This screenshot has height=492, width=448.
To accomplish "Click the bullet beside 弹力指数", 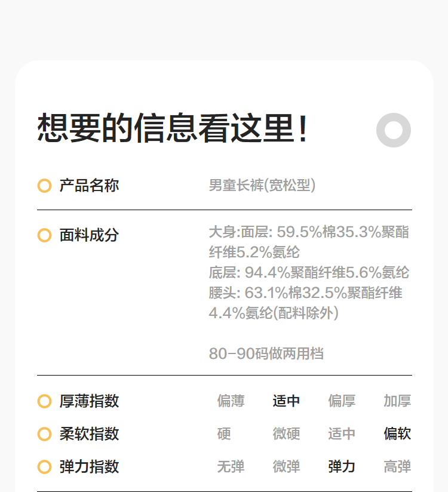I will pyautogui.click(x=44, y=467).
